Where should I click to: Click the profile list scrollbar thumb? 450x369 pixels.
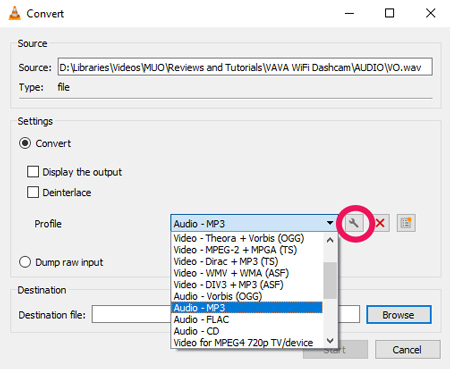pos(330,280)
